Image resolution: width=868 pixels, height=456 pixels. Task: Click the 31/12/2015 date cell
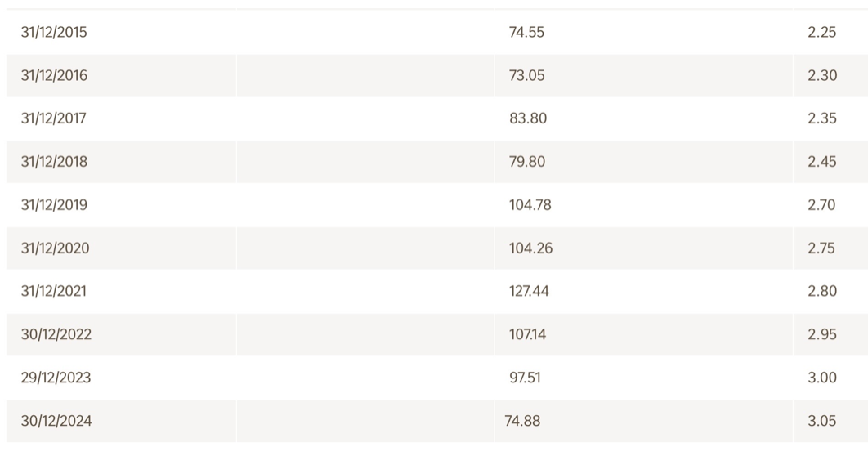pos(54,33)
